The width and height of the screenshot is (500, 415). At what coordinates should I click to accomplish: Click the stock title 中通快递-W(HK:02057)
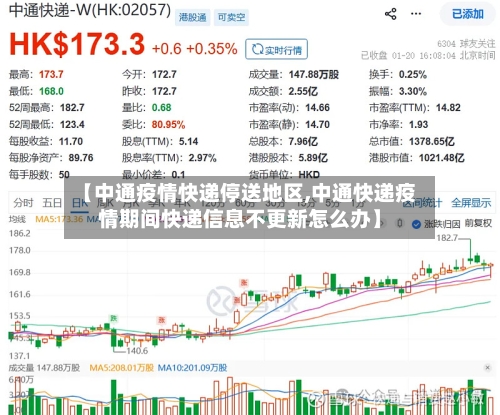(90, 10)
